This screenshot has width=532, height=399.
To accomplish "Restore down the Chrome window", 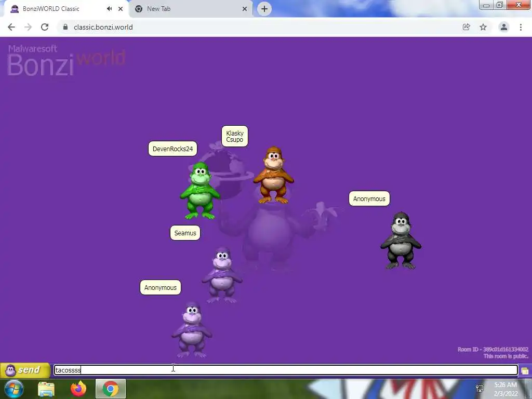I will (500, 5).
